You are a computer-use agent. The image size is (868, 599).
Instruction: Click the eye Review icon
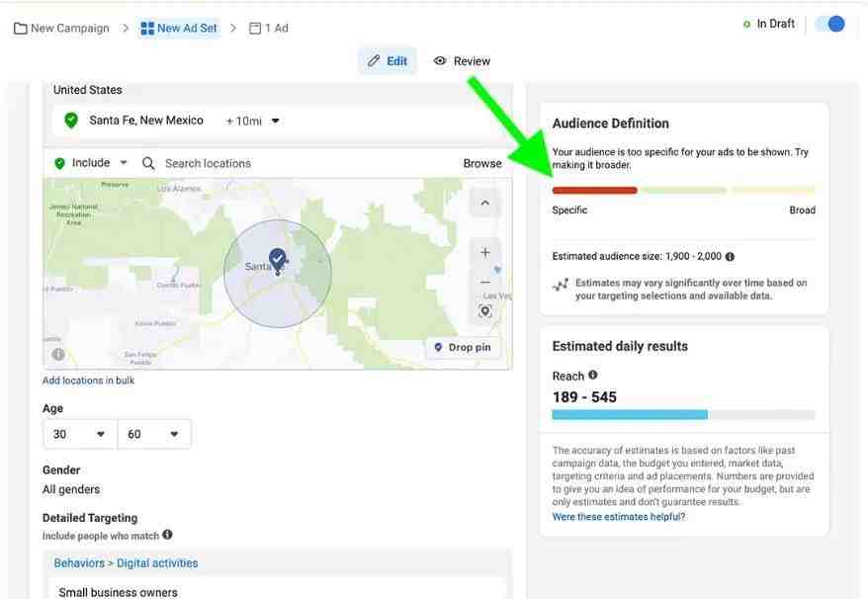440,61
